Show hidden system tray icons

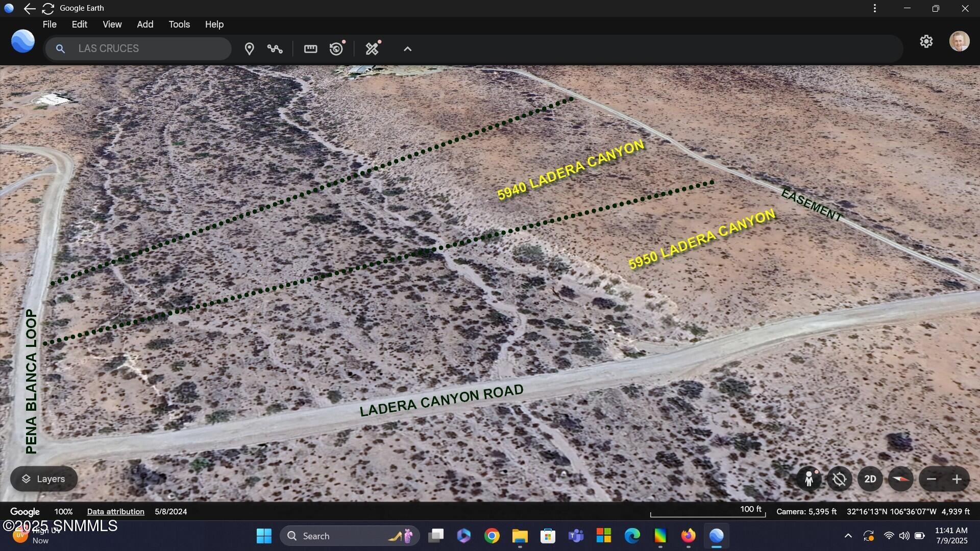(848, 536)
